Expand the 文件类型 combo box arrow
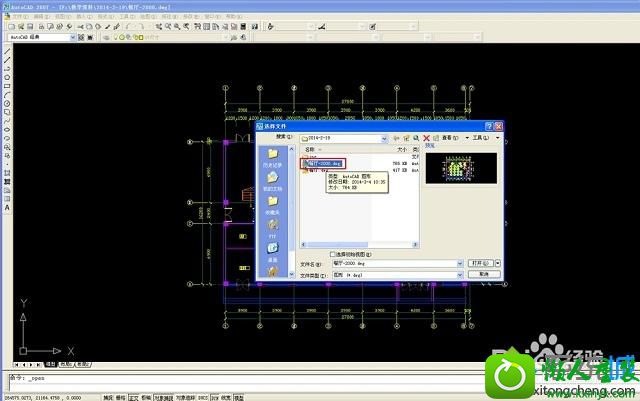Viewport: 640px width, 401px height. [x=460, y=275]
